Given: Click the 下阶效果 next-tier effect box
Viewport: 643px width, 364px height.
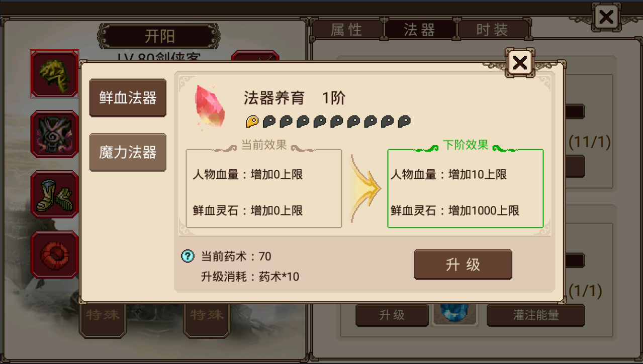Looking at the screenshot, I should [x=465, y=188].
